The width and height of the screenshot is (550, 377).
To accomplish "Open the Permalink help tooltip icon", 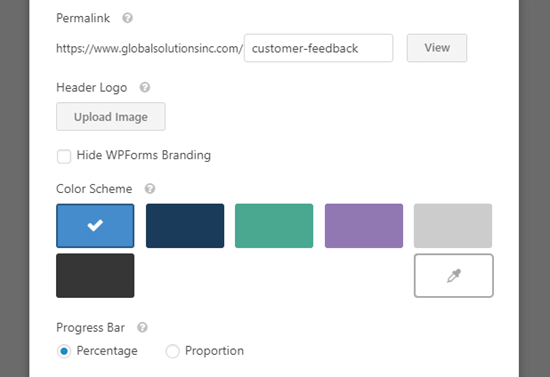I will pyautogui.click(x=127, y=18).
